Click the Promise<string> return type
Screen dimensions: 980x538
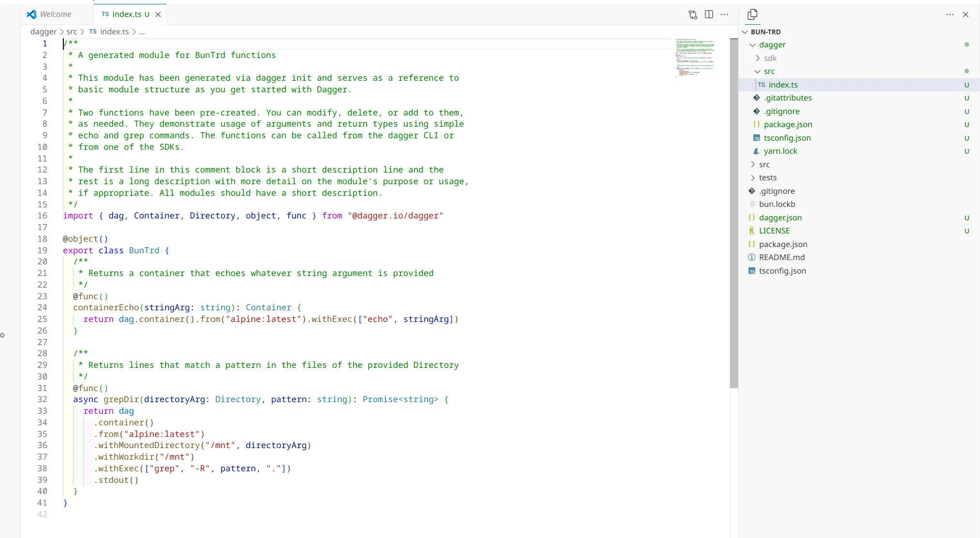click(401, 399)
